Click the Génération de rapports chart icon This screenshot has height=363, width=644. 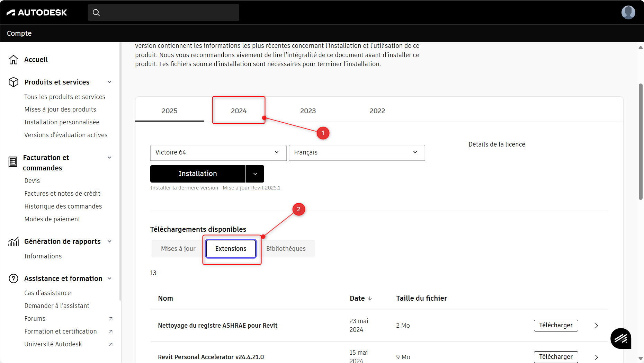click(14, 241)
